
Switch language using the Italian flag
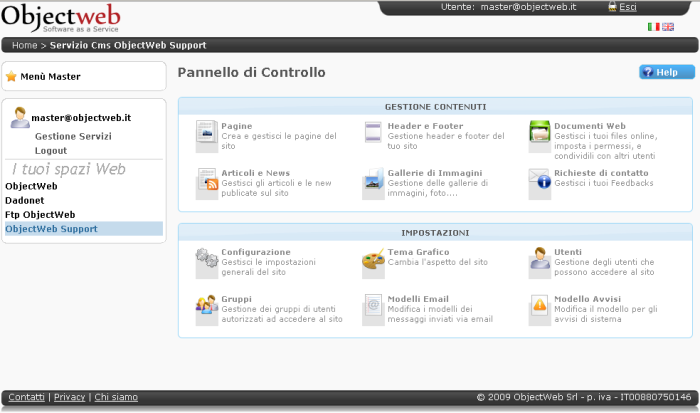655,27
